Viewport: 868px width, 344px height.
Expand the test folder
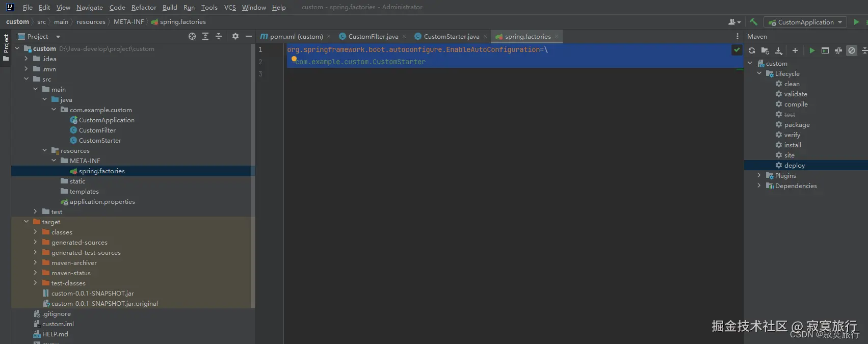pos(35,211)
